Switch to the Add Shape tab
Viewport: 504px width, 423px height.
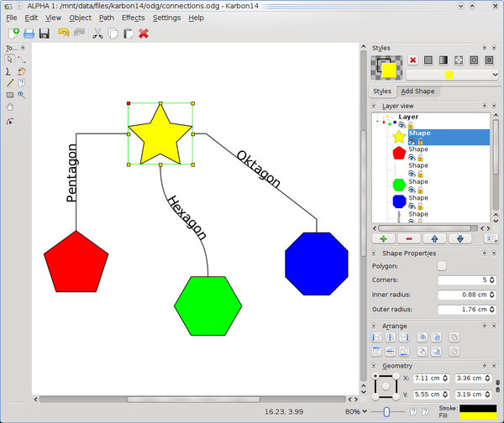pyautogui.click(x=417, y=91)
